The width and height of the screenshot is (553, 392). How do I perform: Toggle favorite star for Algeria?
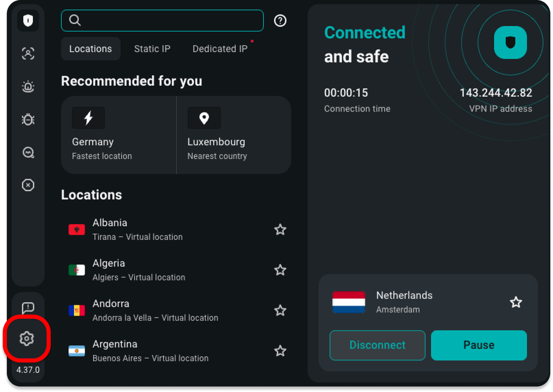280,270
